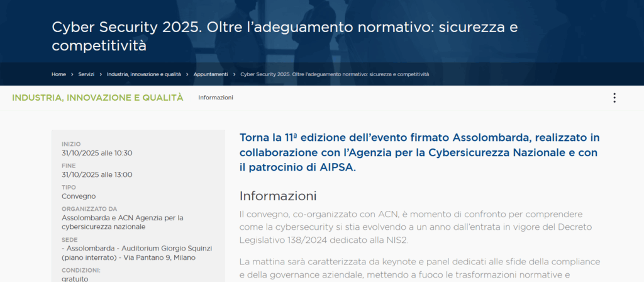The width and height of the screenshot is (644, 282).
Task: Click the end date 31/10/2025 alle 13:00
Action: [x=97, y=174]
